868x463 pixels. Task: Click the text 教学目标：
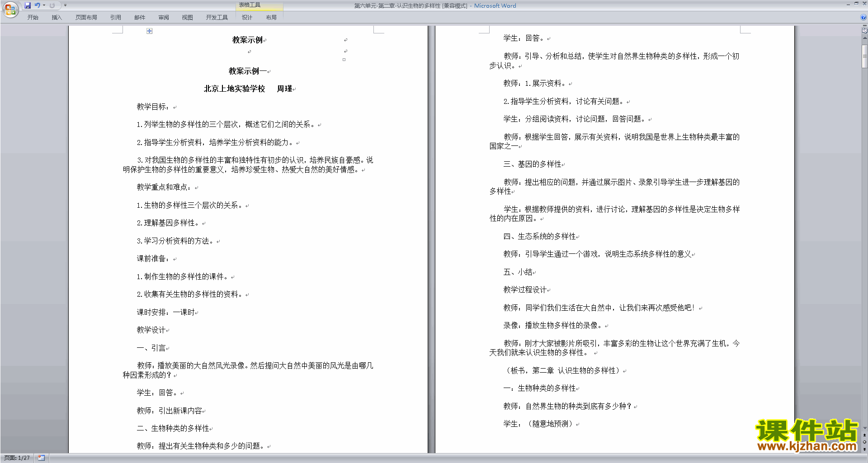[x=154, y=107]
